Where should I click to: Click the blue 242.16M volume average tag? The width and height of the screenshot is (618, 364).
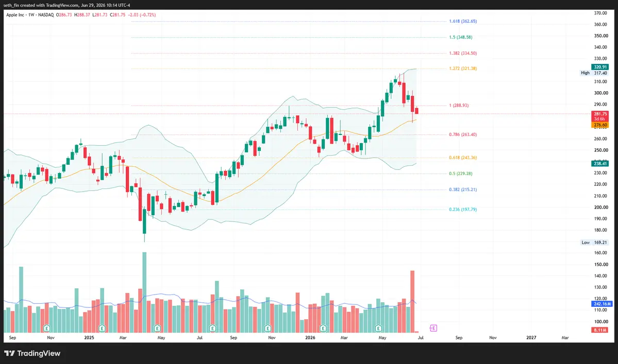pos(602,304)
